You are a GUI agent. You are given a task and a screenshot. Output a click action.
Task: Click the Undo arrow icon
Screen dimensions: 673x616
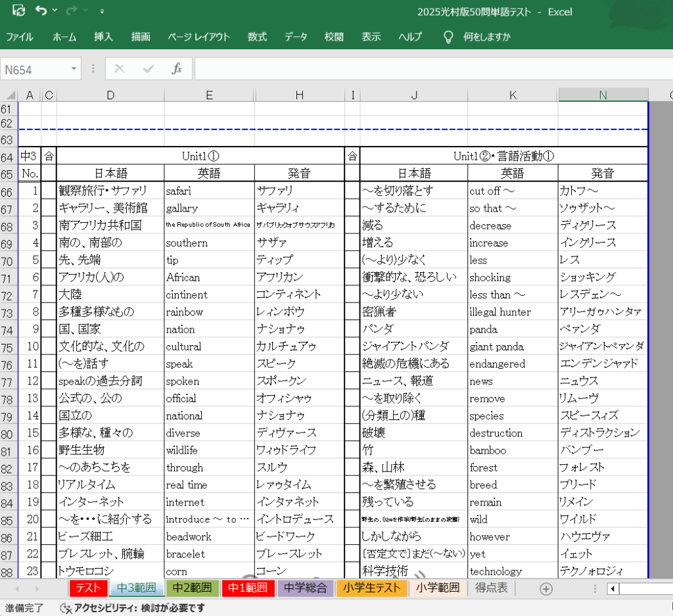(41, 11)
